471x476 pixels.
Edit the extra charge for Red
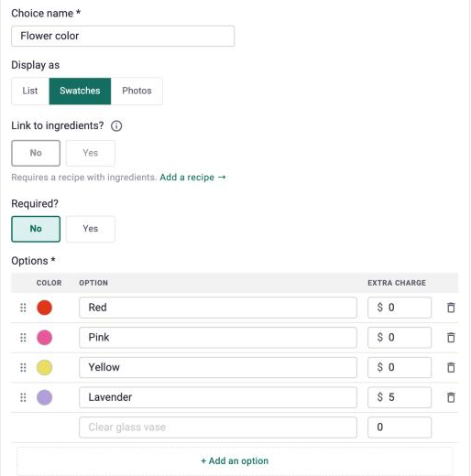[x=400, y=308]
